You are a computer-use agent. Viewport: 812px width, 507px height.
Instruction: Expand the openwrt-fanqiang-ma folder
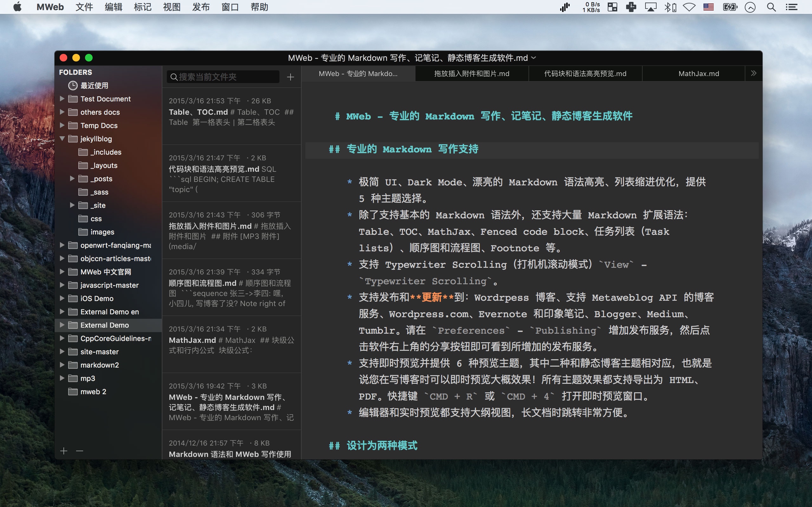pos(63,245)
